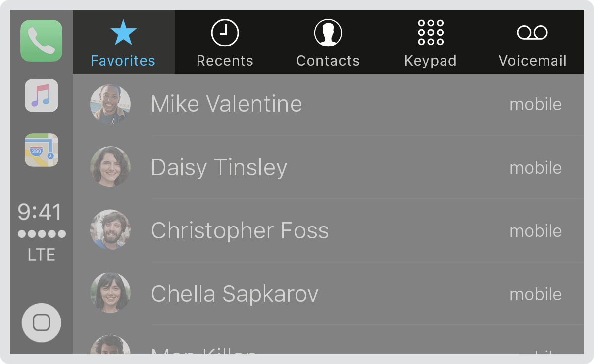Open the Voicemail tape icon
This screenshot has height=364, width=594.
click(x=533, y=33)
